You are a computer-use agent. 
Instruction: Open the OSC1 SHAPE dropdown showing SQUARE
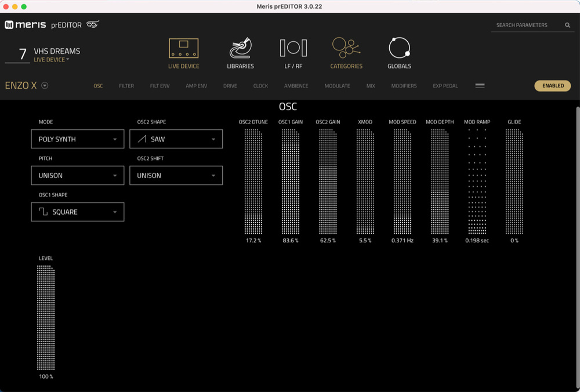[x=77, y=212]
